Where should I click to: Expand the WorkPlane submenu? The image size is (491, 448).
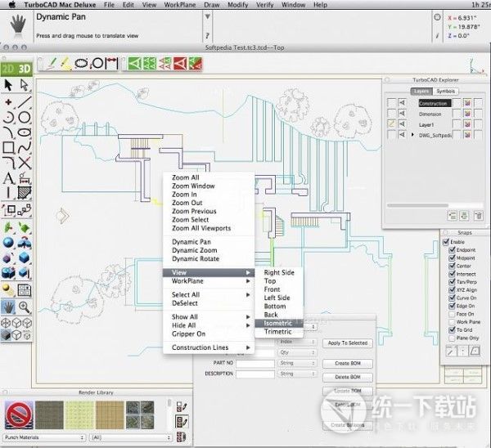click(209, 281)
